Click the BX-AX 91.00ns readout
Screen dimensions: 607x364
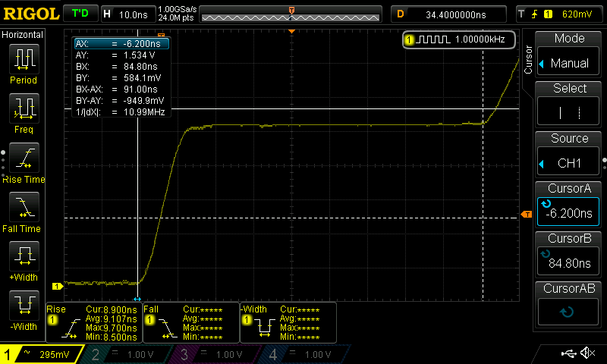121,89
